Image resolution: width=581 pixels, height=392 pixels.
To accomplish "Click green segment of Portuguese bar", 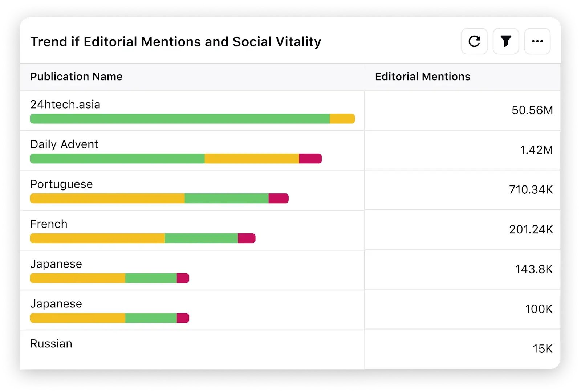I will click(x=227, y=199).
